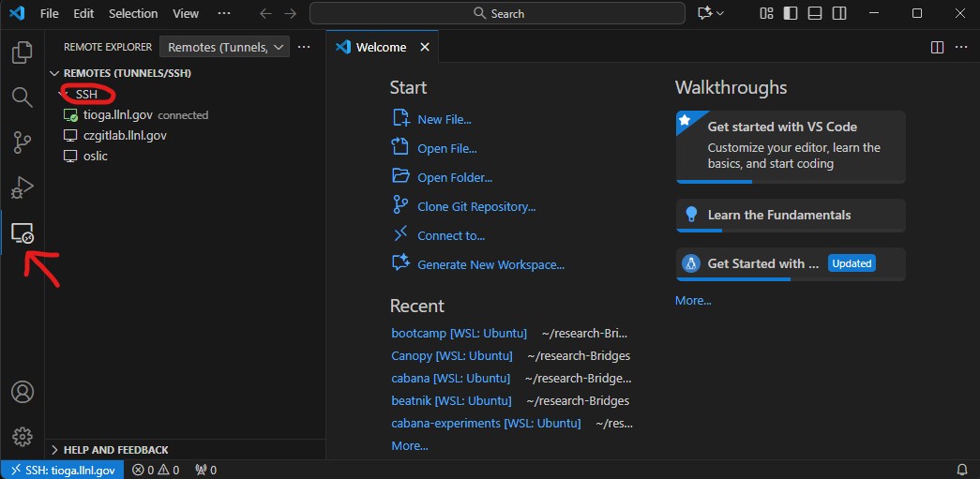
Task: Open the Explorer view in activity bar
Action: pyautogui.click(x=23, y=52)
